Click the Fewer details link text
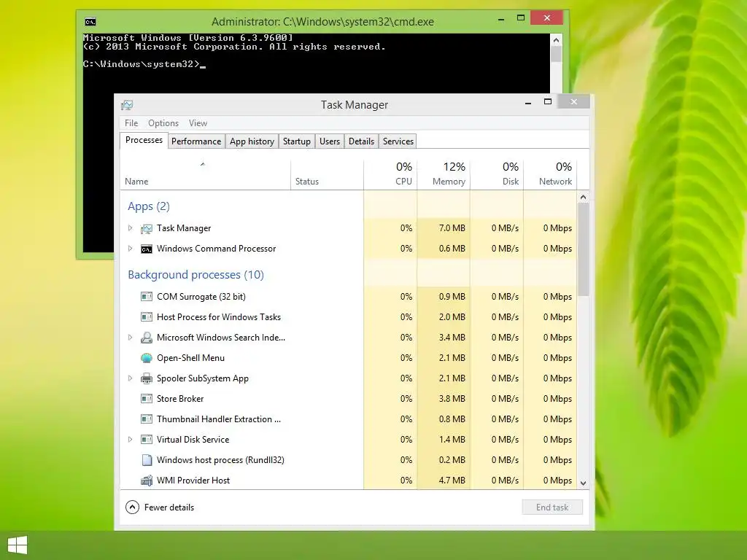The height and width of the screenshot is (560, 747). point(169,507)
